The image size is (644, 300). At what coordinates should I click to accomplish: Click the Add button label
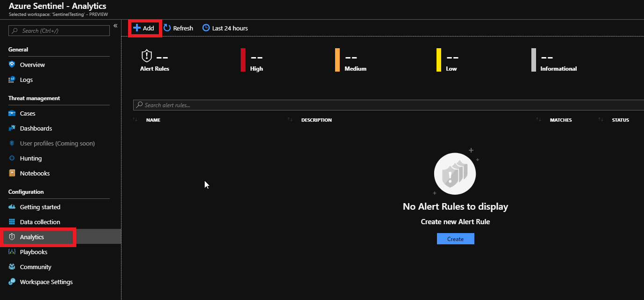point(148,28)
